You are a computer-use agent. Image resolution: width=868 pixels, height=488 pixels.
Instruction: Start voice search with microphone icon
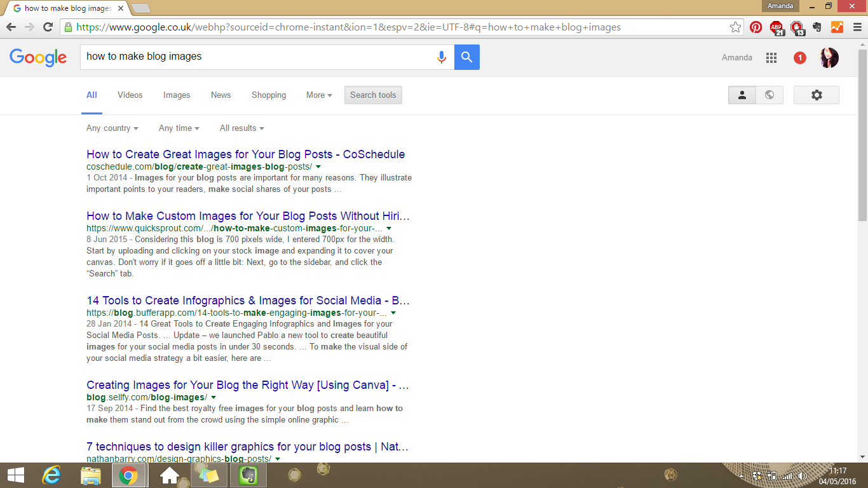pyautogui.click(x=442, y=57)
